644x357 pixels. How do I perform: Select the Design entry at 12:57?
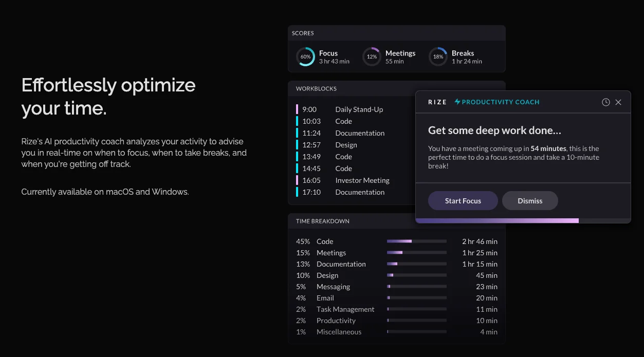coord(346,145)
